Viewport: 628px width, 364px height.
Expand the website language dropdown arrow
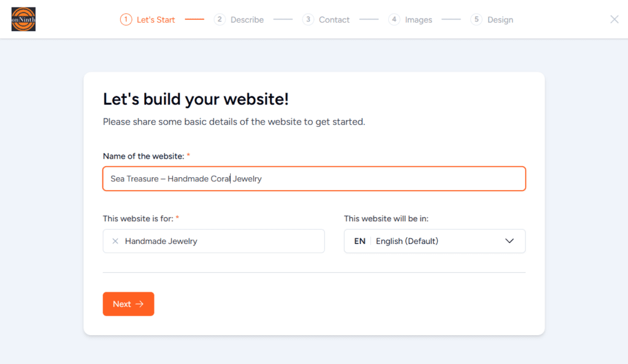click(x=509, y=241)
